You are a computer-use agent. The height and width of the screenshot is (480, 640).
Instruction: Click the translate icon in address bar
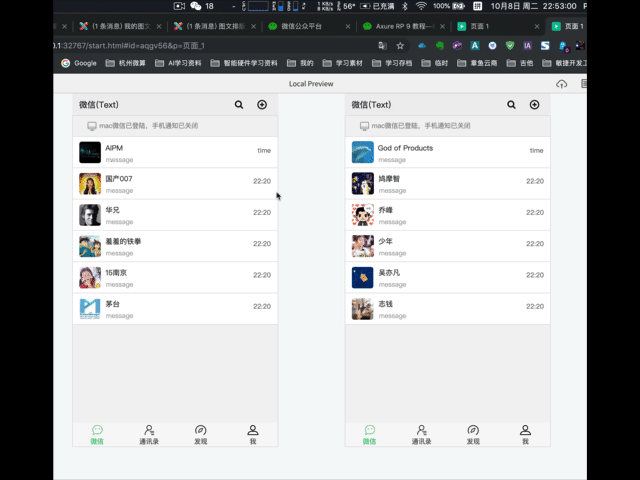[x=382, y=46]
